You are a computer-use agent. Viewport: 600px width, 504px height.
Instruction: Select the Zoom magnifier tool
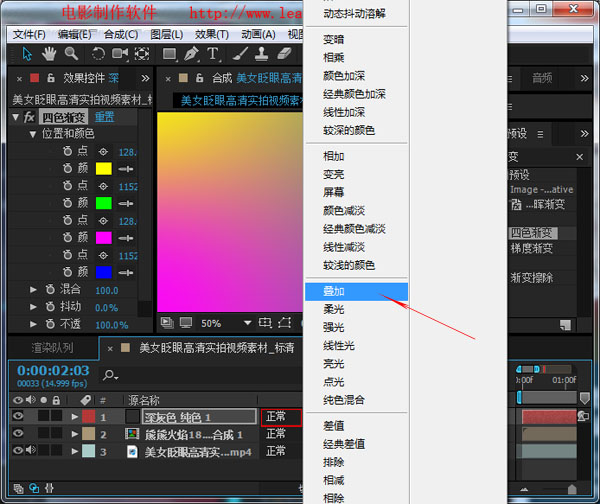click(x=71, y=54)
